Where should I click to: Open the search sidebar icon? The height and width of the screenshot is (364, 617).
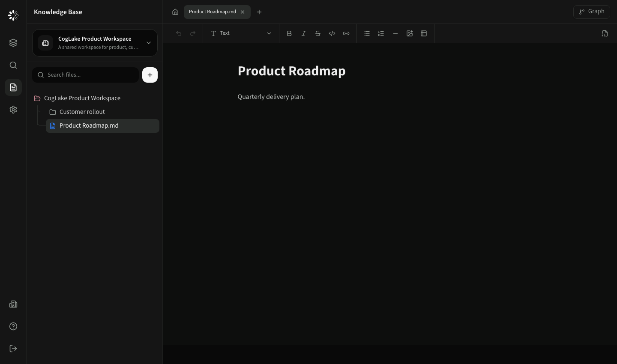(13, 65)
